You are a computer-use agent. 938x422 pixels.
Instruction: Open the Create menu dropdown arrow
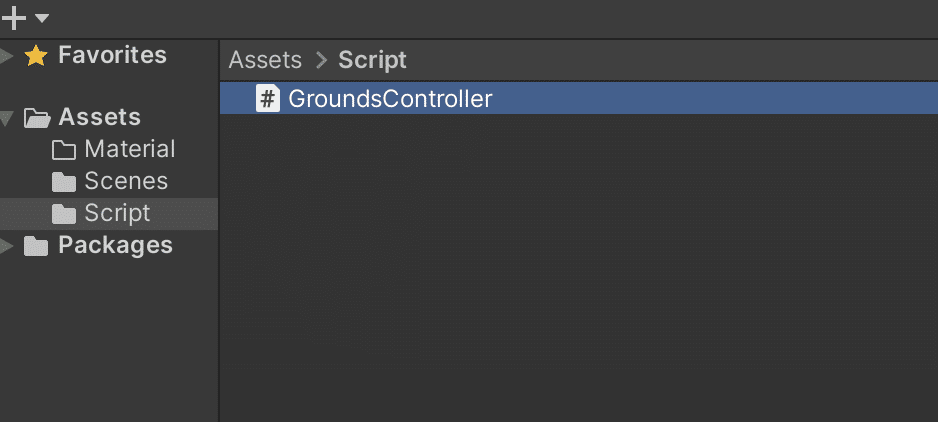41,18
